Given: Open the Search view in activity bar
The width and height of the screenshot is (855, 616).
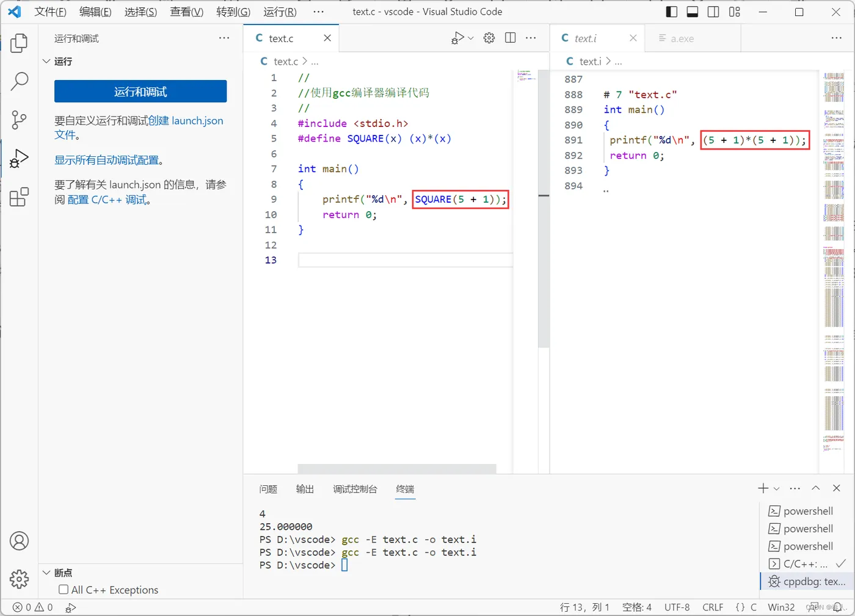Looking at the screenshot, I should coord(19,81).
